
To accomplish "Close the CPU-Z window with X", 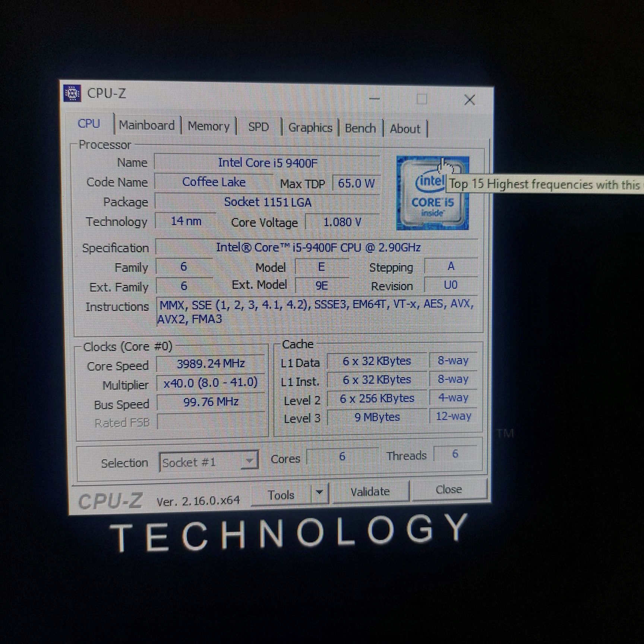I will (x=469, y=100).
